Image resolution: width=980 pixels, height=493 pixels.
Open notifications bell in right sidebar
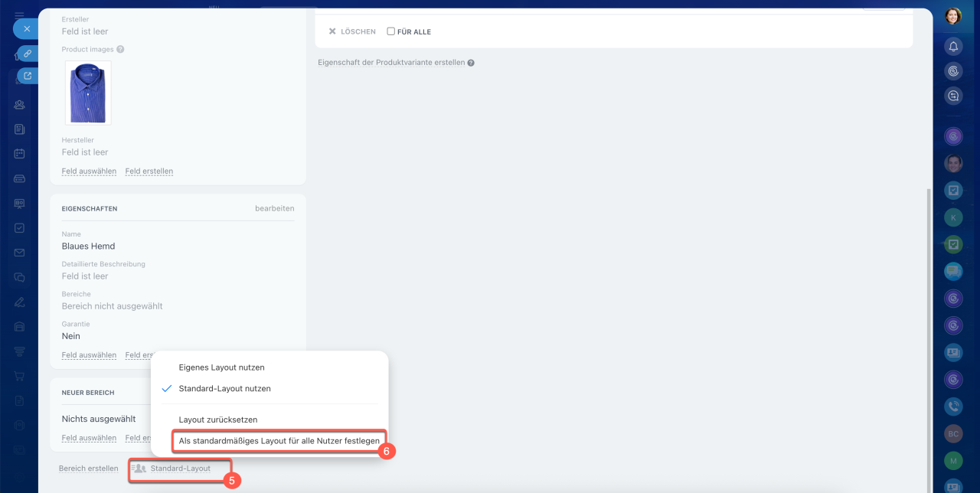(953, 47)
